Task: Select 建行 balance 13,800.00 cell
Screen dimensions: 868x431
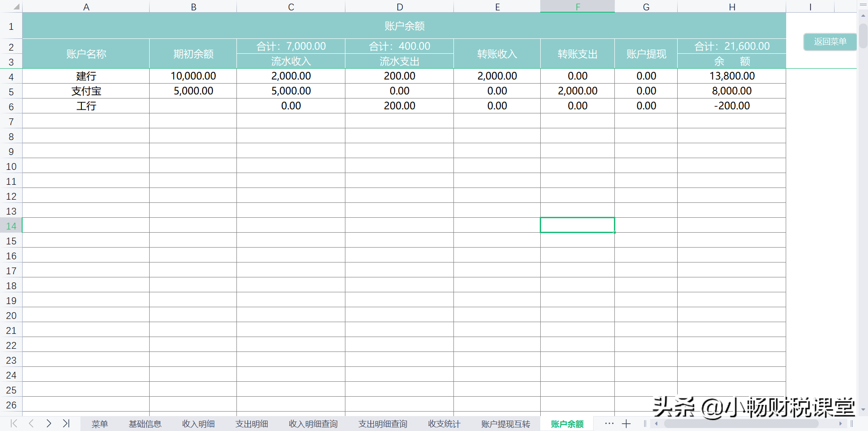Action: (731, 76)
